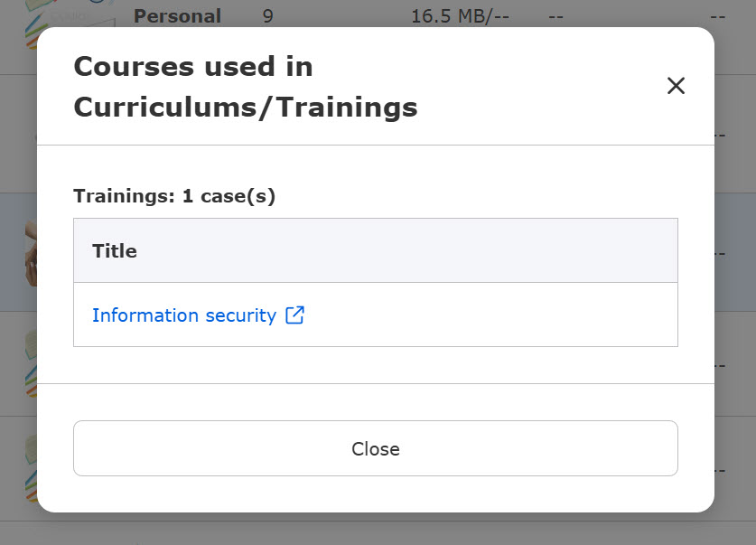
Task: Click the 16.5 MB/-- size value
Action: pos(460,16)
